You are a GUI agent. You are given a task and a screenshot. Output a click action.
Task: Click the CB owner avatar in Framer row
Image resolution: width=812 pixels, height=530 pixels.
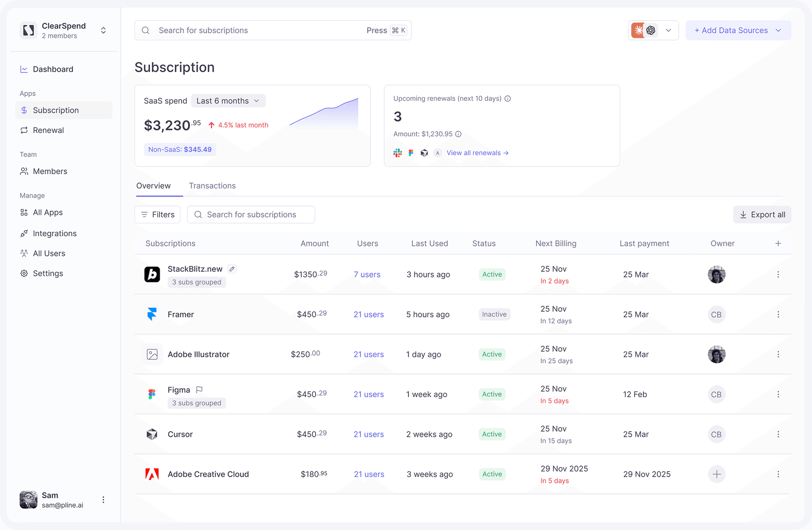717,315
